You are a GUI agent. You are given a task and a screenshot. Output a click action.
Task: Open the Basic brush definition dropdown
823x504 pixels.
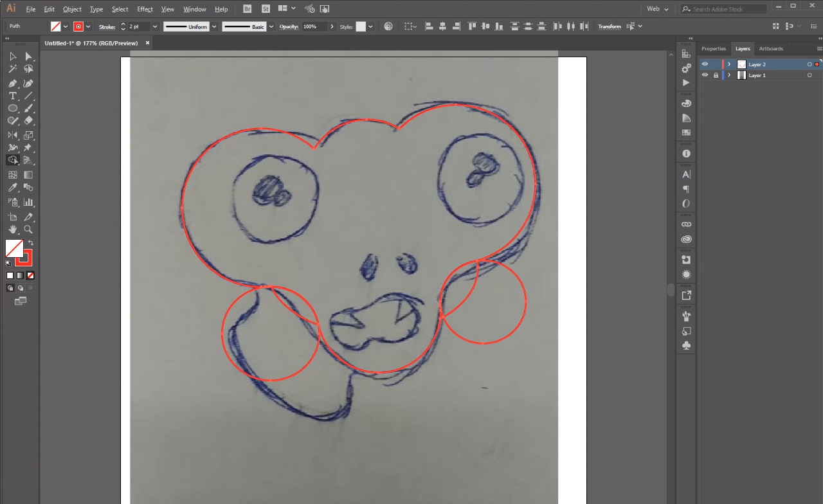271,26
